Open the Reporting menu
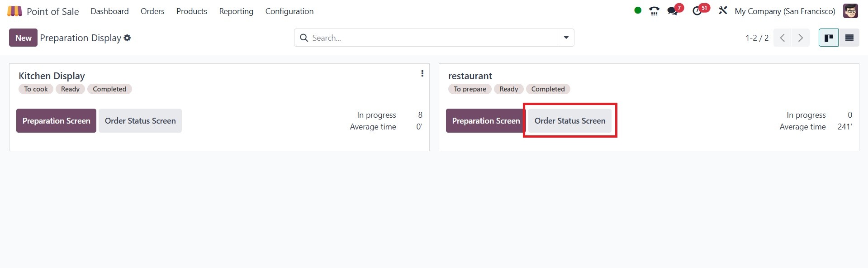 pyautogui.click(x=236, y=11)
